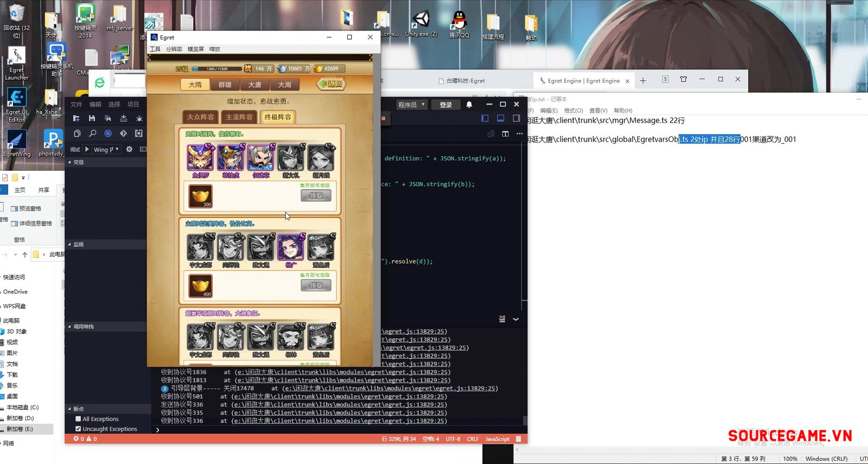This screenshot has height=464, width=868.
Task: Open the 工具 menu in Egret player
Action: click(155, 49)
